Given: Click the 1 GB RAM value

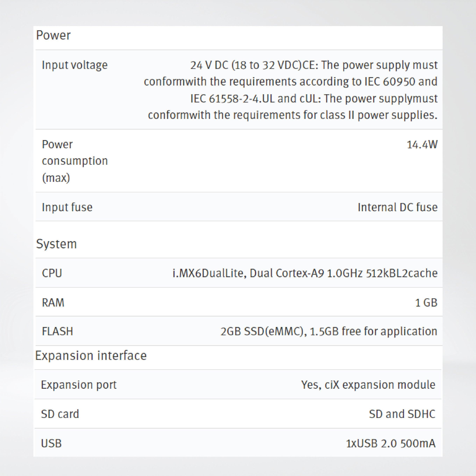Looking at the screenshot, I should (x=426, y=303).
